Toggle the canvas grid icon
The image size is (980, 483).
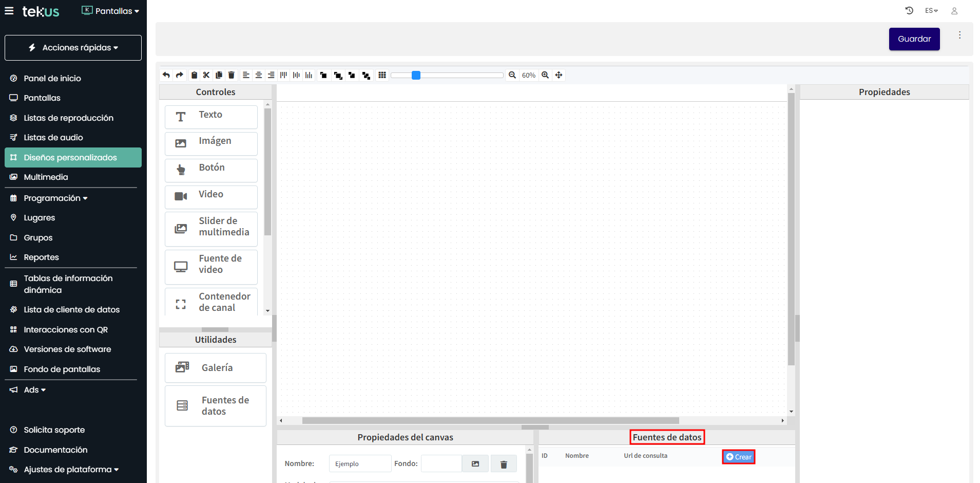tap(382, 75)
